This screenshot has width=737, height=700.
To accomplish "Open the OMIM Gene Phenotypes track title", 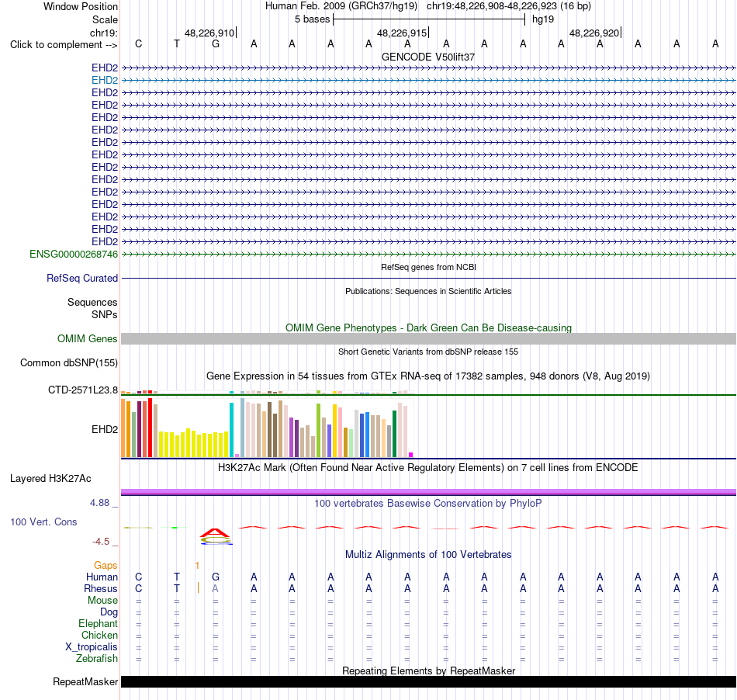I will pyautogui.click(x=428, y=327).
